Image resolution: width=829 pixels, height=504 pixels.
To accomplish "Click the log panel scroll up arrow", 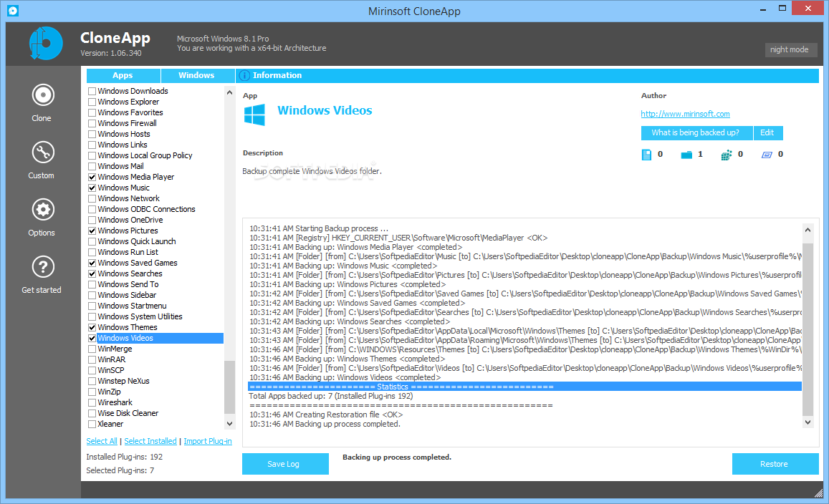I will tap(808, 230).
